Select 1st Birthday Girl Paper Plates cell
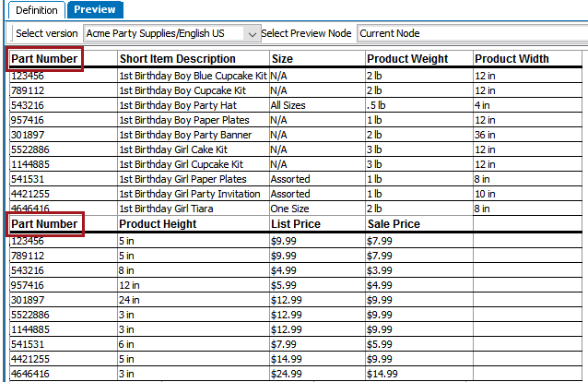 point(194,179)
